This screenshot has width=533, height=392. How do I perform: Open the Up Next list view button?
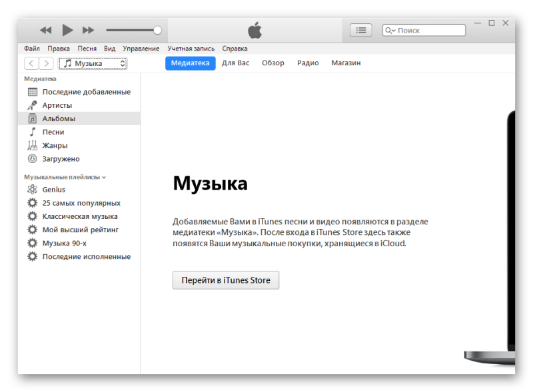pos(360,30)
